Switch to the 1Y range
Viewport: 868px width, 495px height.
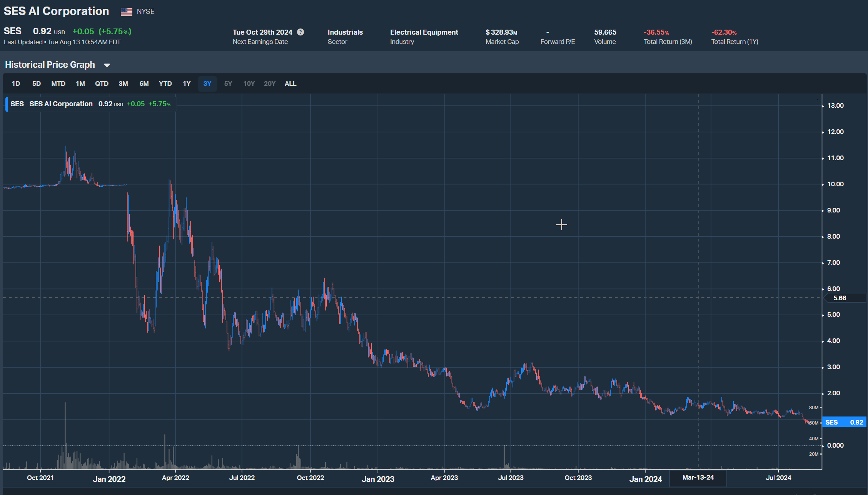(187, 84)
